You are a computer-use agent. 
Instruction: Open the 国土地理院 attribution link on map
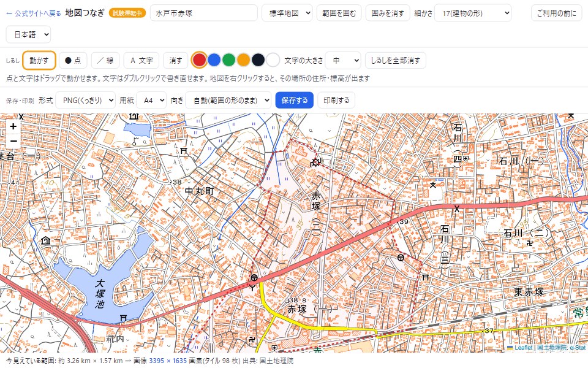point(552,348)
